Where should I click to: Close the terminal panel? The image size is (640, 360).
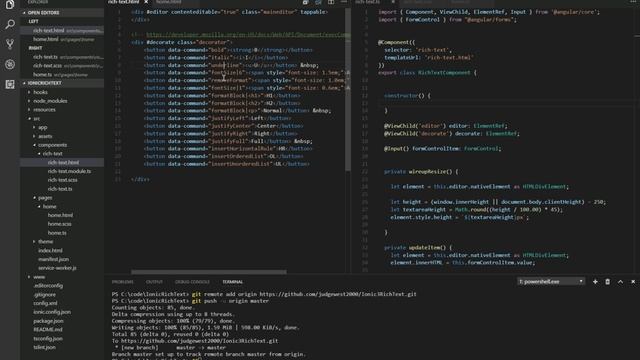[633, 282]
